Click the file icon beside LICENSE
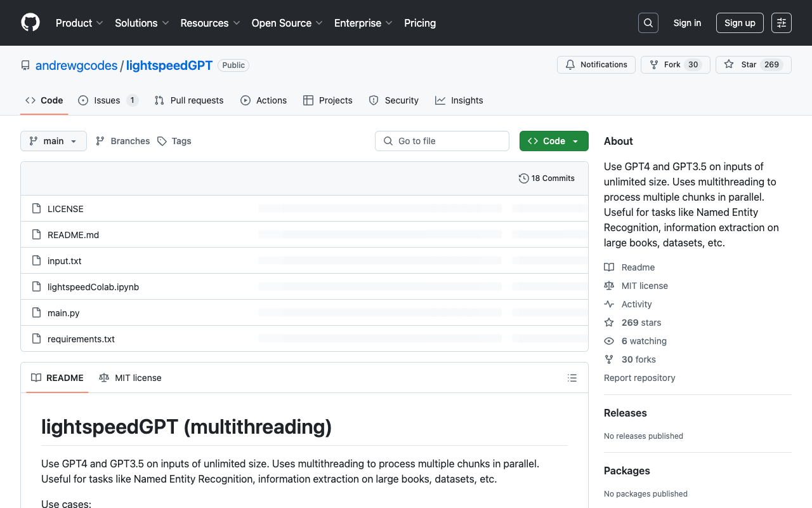Viewport: 812px width, 508px height. point(37,209)
